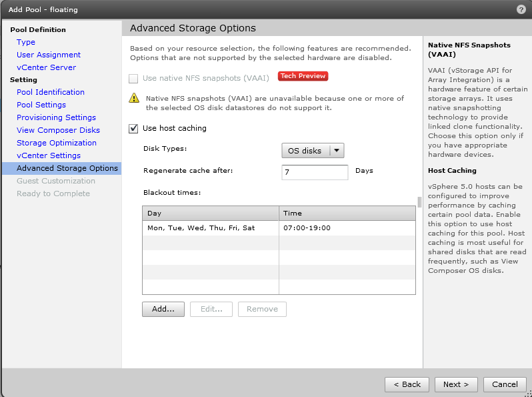Go back with the < Back button
This screenshot has width=532, height=397.
coord(407,384)
